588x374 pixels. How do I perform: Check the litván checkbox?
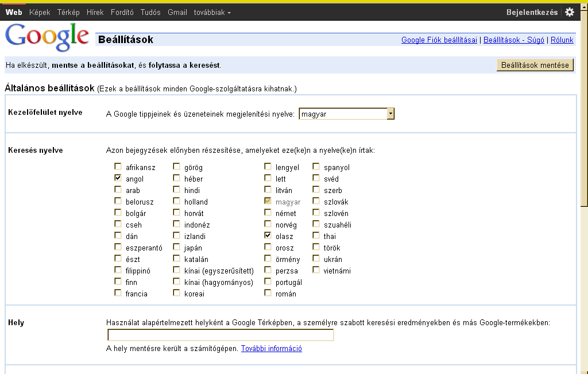(268, 189)
